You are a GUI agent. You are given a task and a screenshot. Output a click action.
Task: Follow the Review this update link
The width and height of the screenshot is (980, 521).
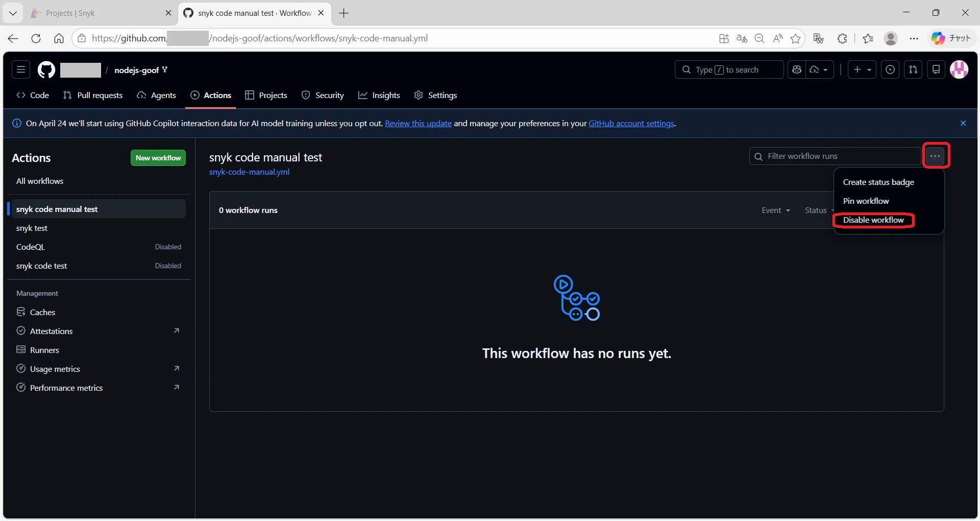(418, 123)
